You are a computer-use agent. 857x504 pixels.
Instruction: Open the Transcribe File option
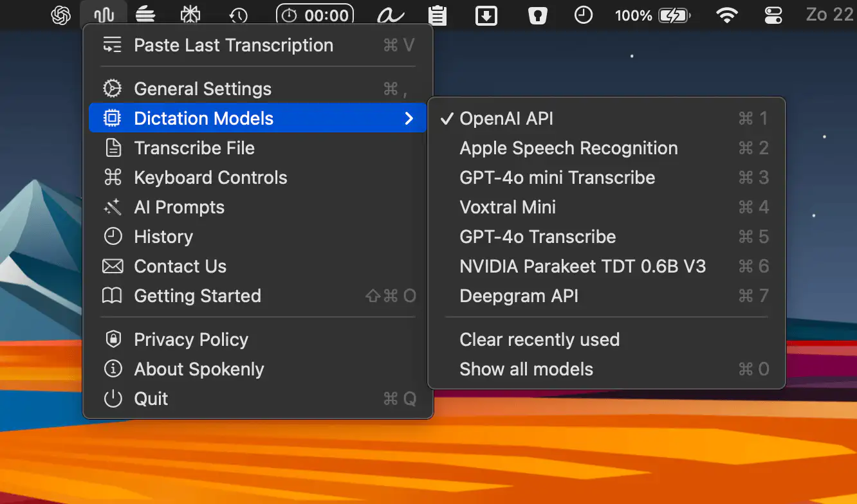[194, 148]
